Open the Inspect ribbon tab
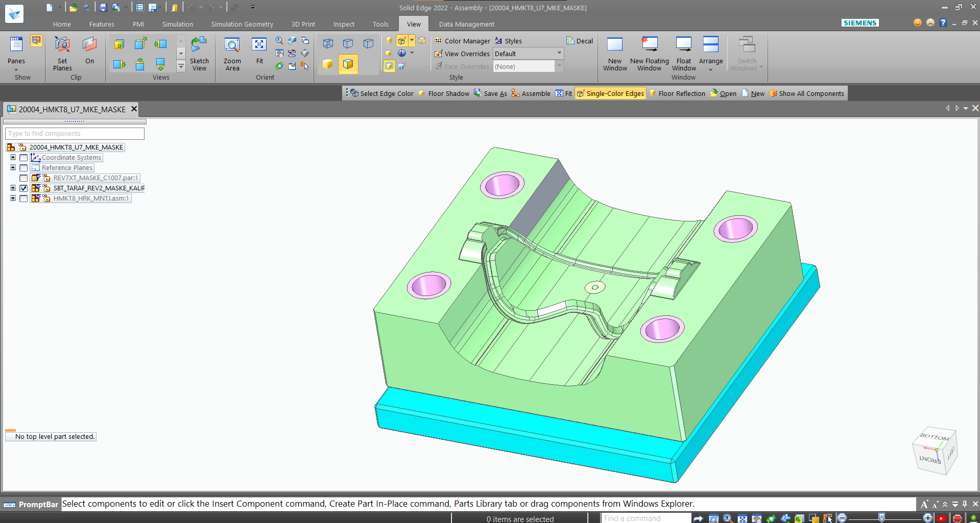980x523 pixels. point(344,24)
